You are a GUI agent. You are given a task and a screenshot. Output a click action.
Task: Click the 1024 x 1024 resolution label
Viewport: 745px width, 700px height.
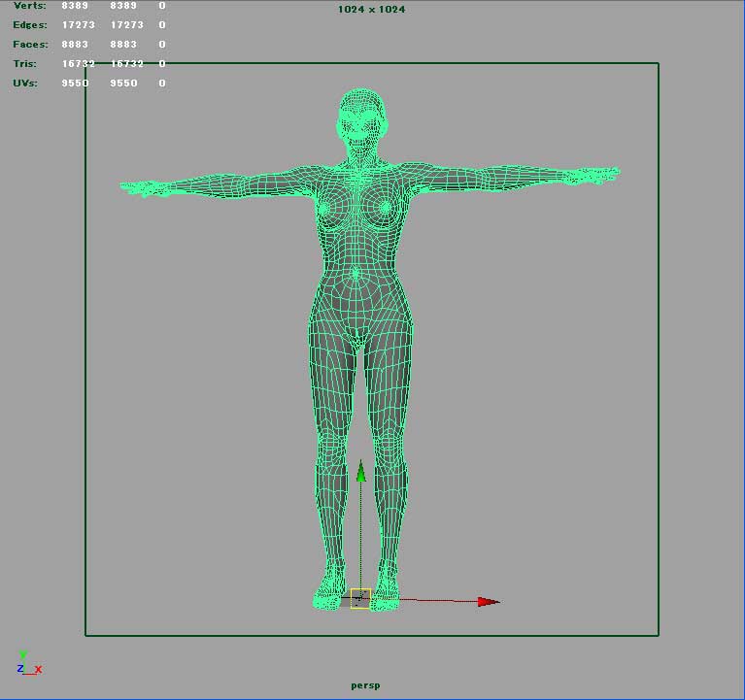point(371,10)
